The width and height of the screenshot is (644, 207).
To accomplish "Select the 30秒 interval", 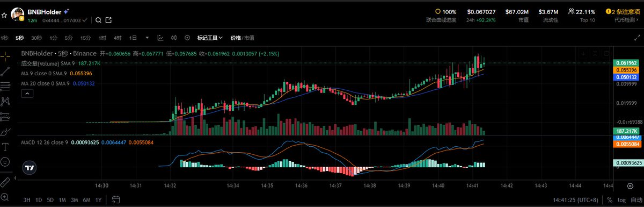I will 36,38.
